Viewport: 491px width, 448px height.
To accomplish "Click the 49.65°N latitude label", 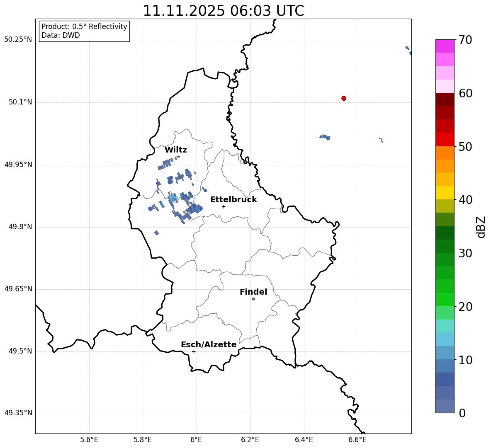I will click(18, 289).
